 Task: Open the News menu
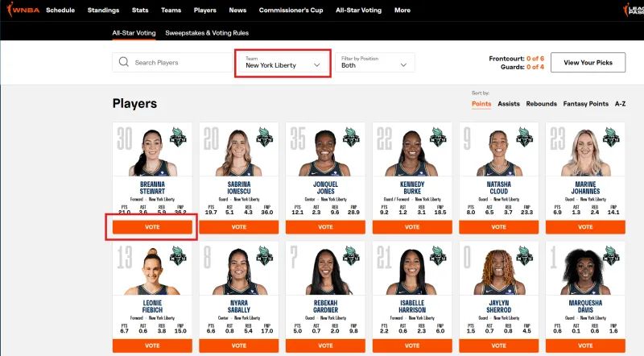point(237,10)
